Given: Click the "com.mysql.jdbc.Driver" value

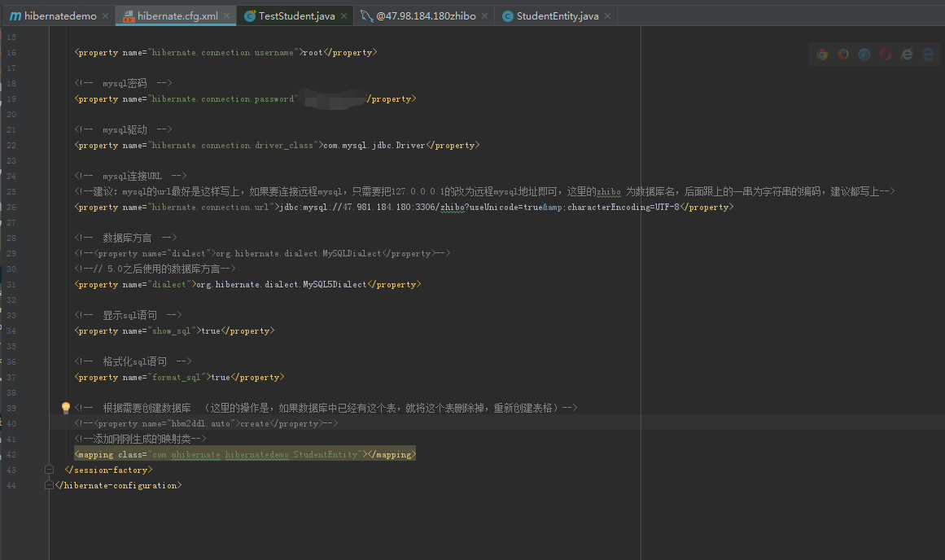Looking at the screenshot, I should tap(374, 145).
